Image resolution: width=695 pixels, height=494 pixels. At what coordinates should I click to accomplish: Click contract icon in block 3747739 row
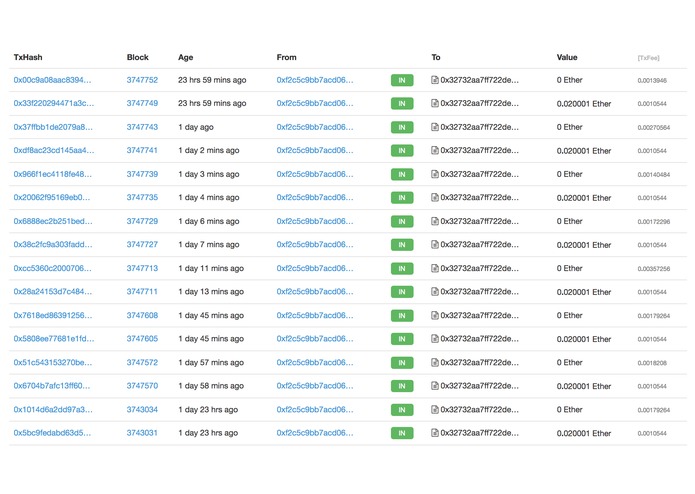point(435,174)
